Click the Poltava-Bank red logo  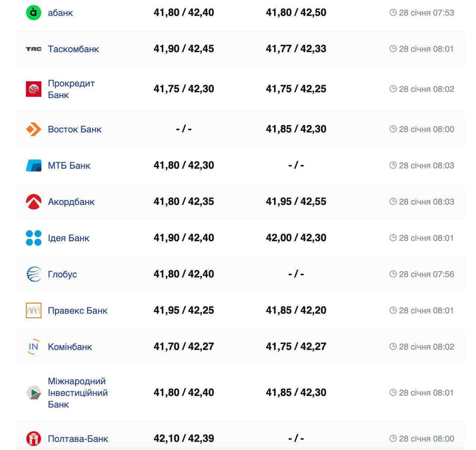pyautogui.click(x=33, y=438)
